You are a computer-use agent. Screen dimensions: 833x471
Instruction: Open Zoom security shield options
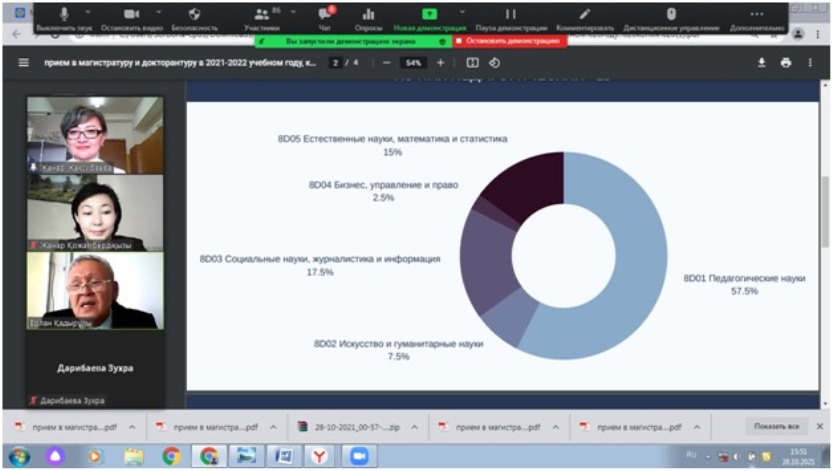(x=194, y=14)
